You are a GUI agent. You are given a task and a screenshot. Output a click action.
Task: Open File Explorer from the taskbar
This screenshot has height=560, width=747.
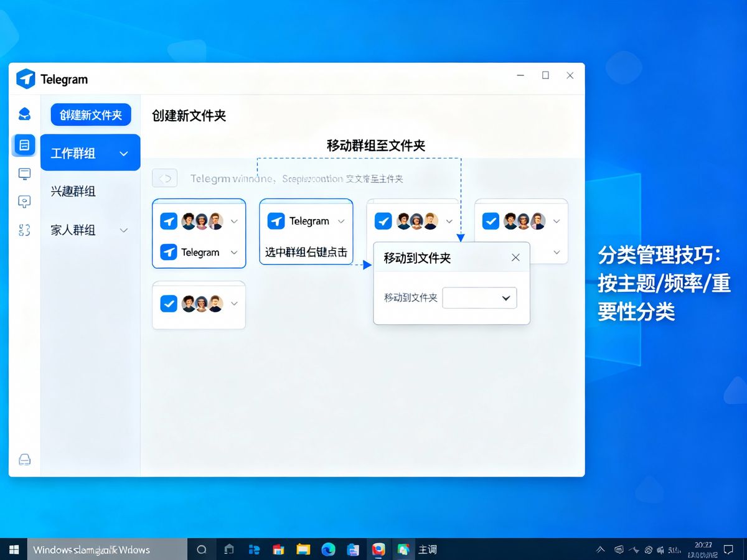click(x=303, y=549)
